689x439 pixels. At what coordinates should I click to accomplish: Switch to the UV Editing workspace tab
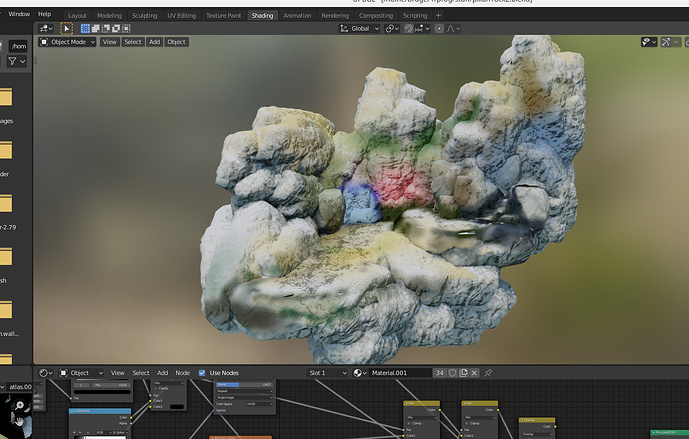point(181,15)
